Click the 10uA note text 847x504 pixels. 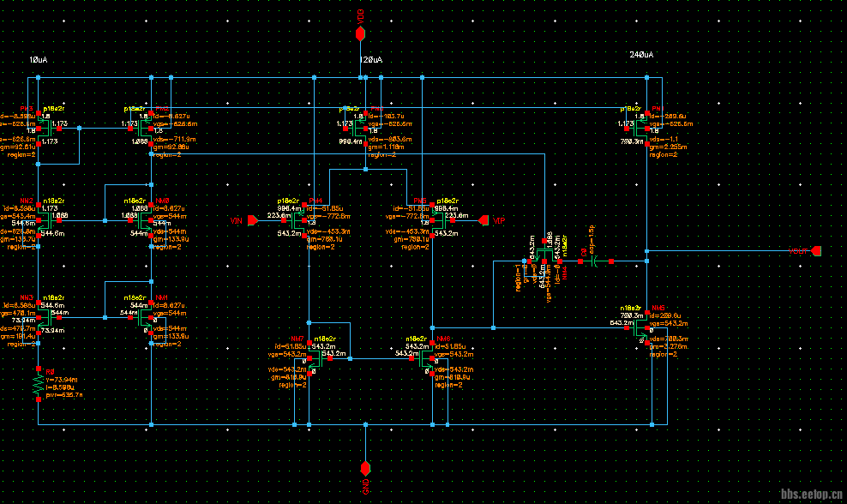(39, 60)
